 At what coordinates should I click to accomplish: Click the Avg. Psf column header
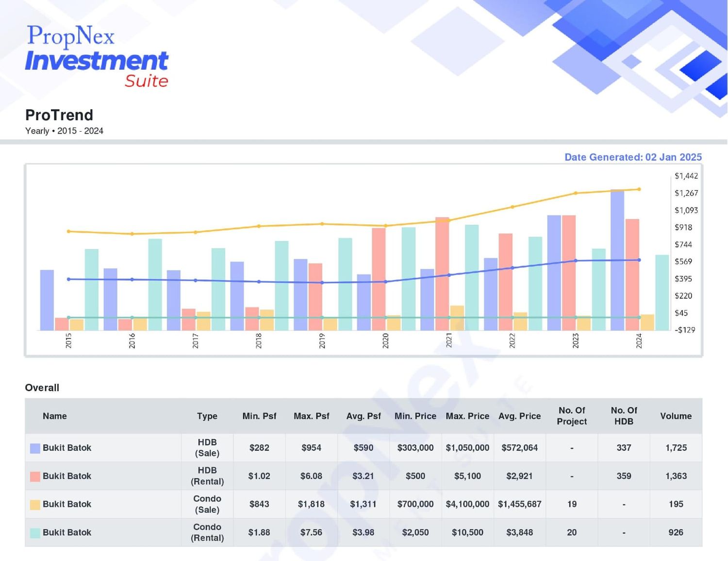364,416
